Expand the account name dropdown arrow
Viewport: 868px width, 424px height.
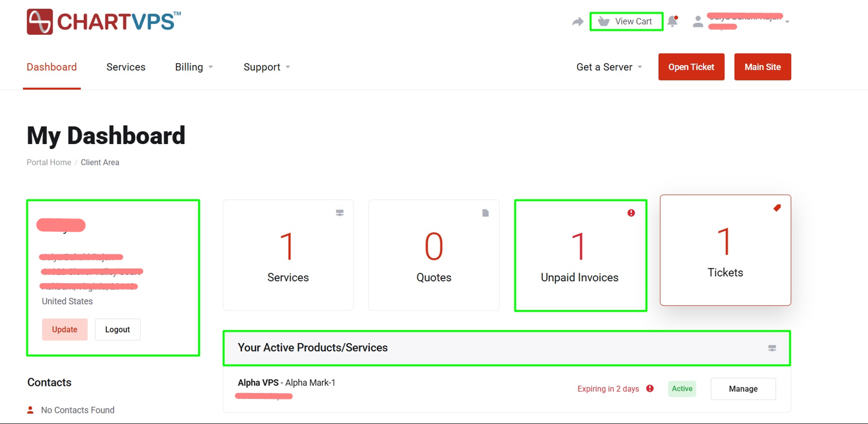(x=788, y=22)
